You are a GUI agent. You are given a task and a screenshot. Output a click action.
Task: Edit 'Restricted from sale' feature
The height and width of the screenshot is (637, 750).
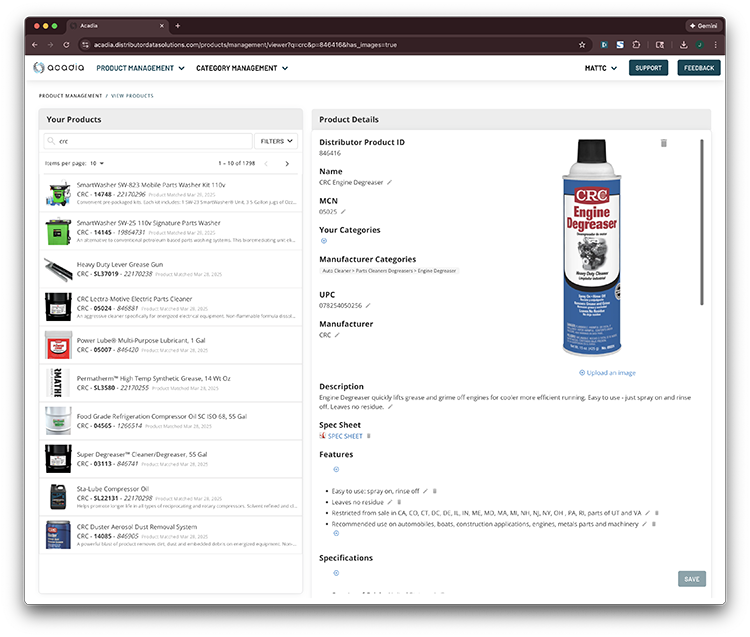[x=647, y=513]
